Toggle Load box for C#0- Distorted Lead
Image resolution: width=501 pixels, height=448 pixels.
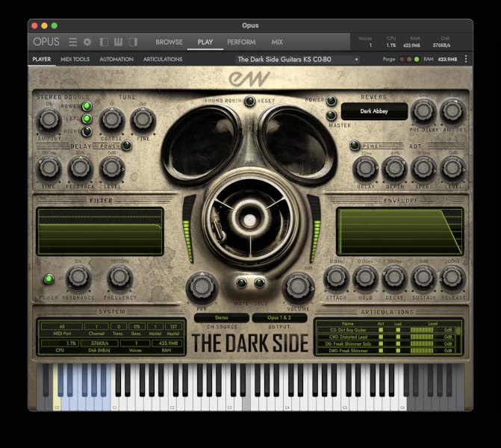398,337
